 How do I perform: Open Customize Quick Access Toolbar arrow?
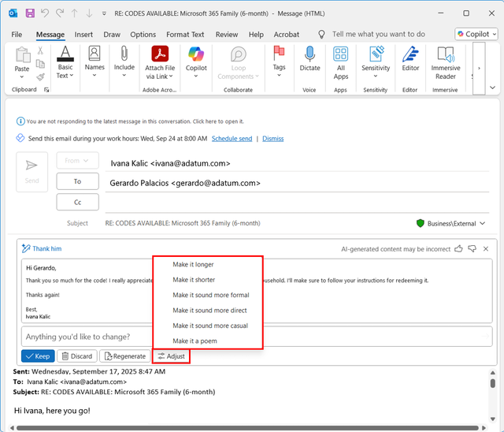pos(104,13)
